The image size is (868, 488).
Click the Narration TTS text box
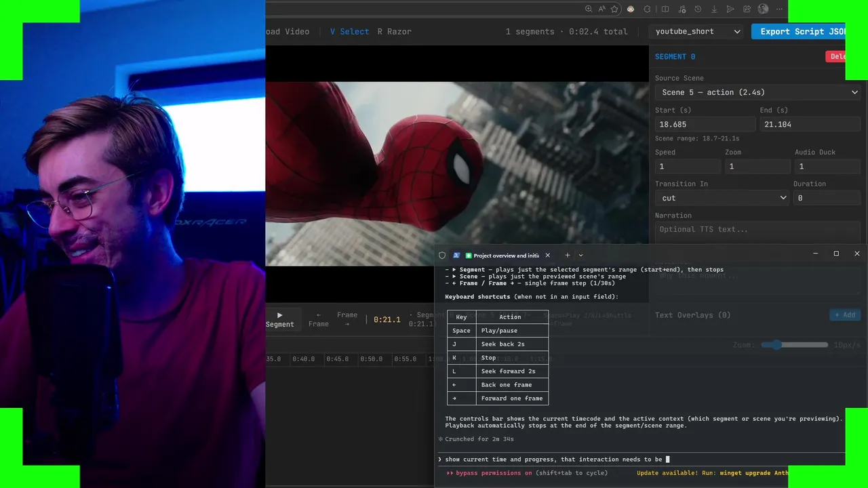tap(758, 232)
